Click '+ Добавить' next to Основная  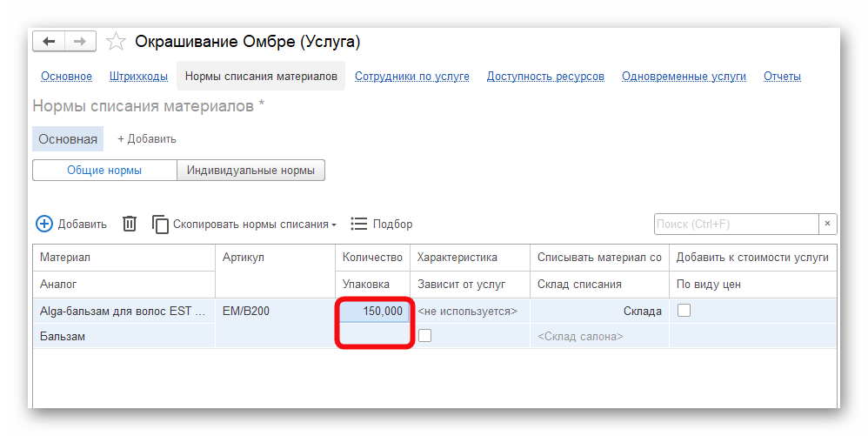point(147,139)
